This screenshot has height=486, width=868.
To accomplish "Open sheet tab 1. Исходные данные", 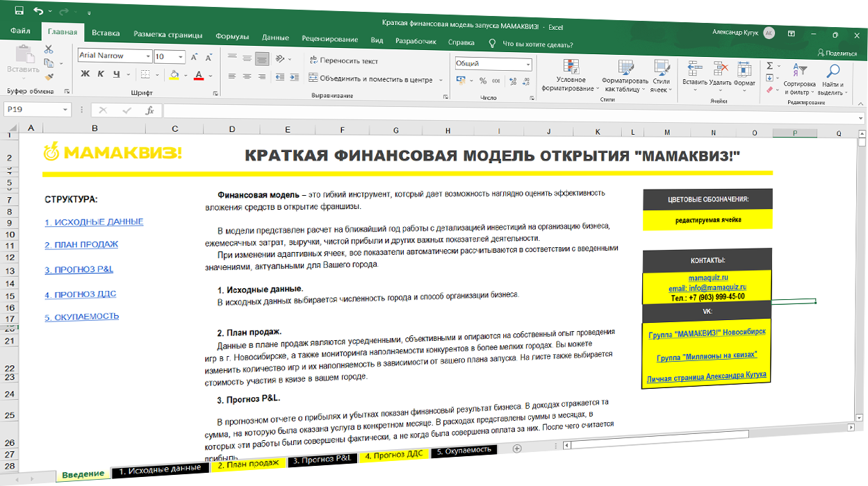I will click(161, 469).
